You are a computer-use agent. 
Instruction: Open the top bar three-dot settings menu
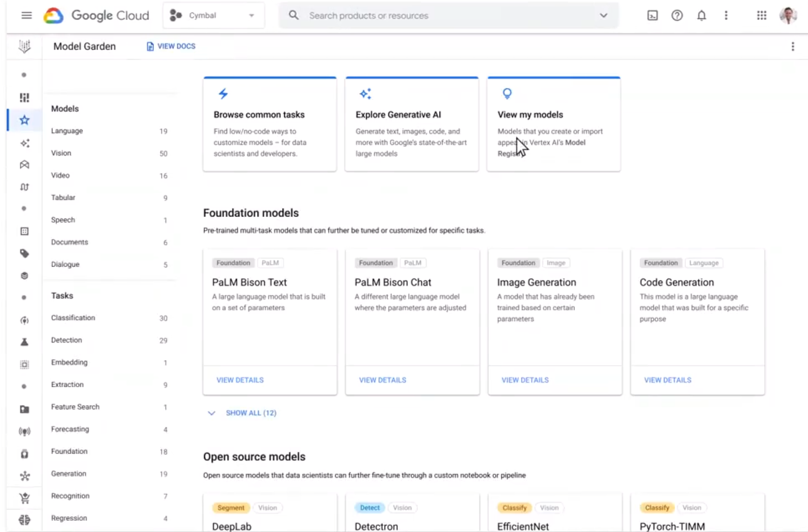pos(726,16)
